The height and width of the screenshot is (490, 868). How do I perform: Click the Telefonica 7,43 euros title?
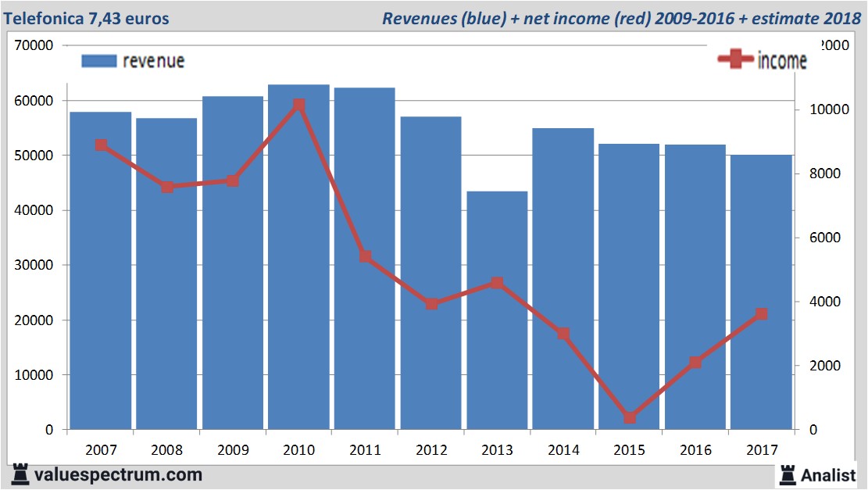coord(86,18)
